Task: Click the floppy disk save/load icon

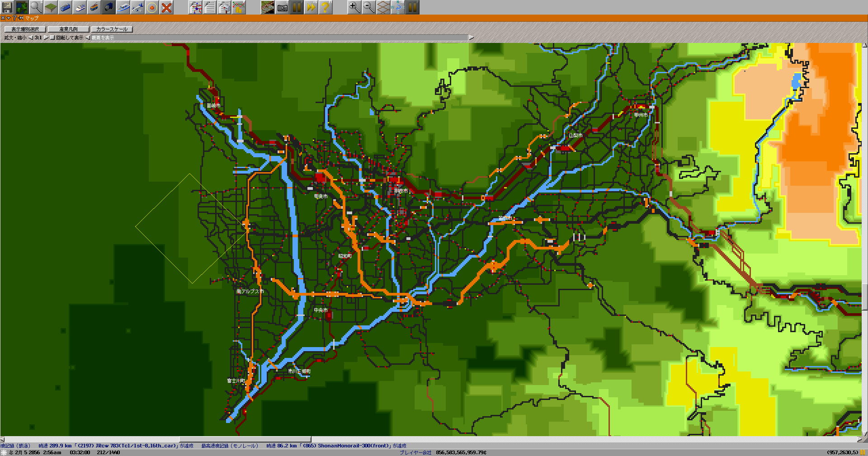Action: (7, 7)
